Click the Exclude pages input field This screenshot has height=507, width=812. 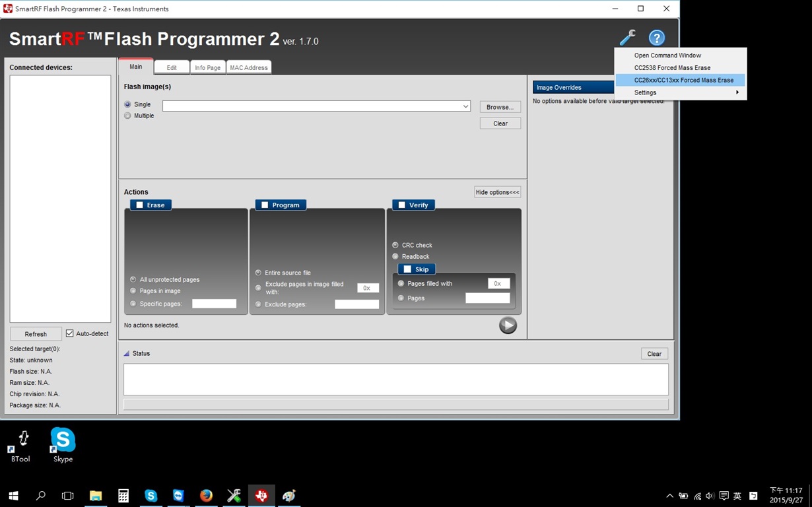(356, 304)
